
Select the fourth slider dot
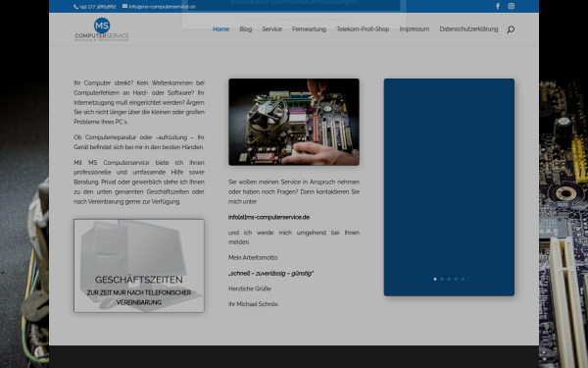tap(456, 279)
